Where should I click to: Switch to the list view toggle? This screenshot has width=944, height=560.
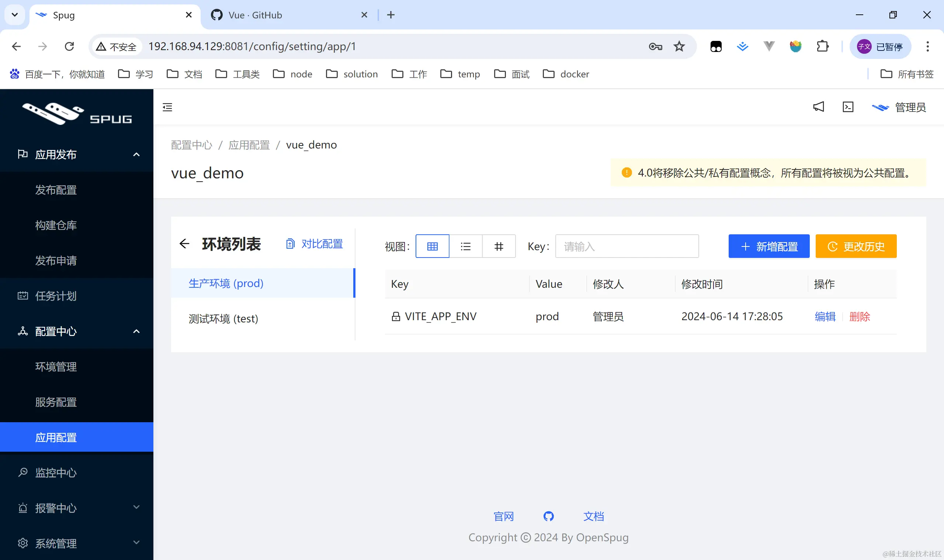[466, 246]
